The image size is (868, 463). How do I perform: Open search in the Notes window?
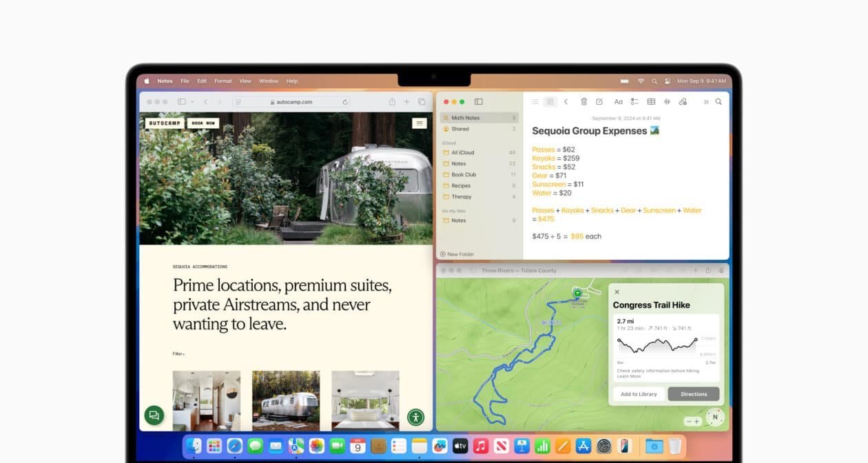tap(719, 101)
